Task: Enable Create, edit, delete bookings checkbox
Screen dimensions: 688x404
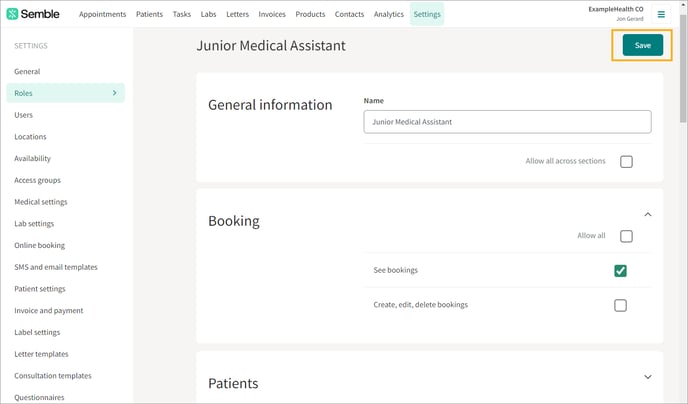Action: point(620,305)
